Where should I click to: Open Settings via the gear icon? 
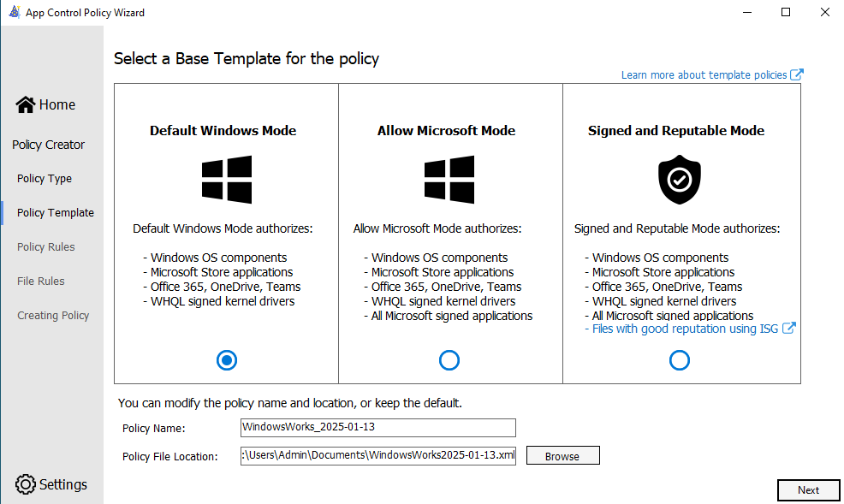[26, 484]
